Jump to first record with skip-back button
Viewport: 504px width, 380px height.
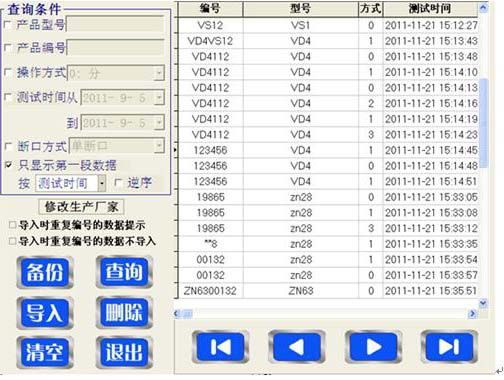click(x=220, y=347)
